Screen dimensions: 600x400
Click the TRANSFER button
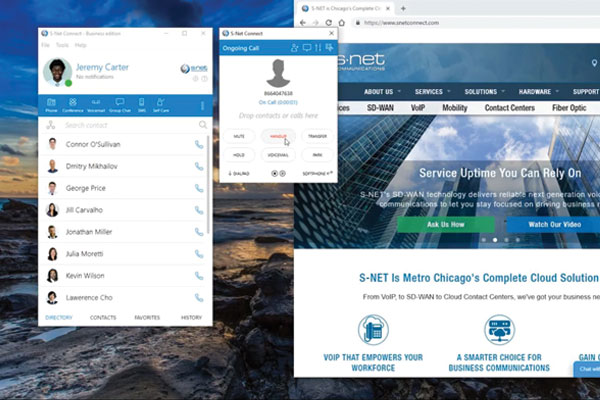(x=317, y=136)
